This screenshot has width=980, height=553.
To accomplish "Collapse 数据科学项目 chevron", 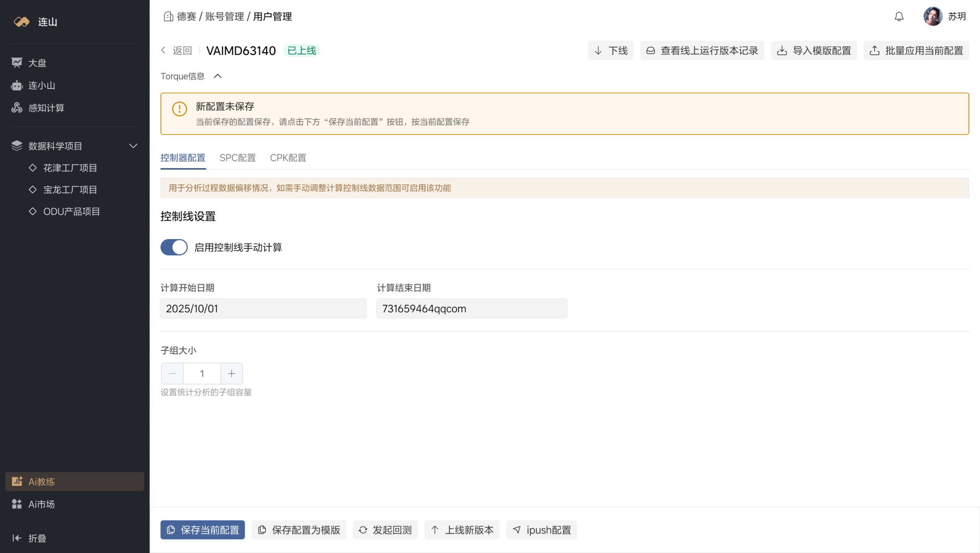I will tap(133, 146).
